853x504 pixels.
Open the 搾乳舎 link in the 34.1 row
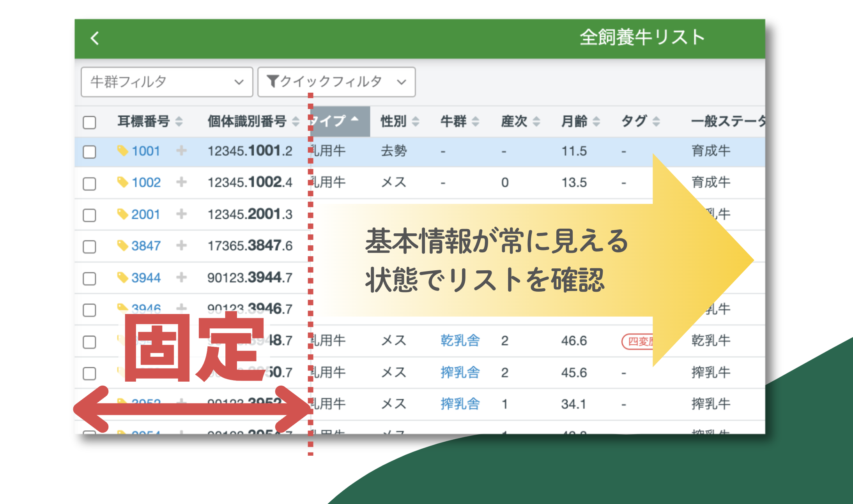coord(460,404)
